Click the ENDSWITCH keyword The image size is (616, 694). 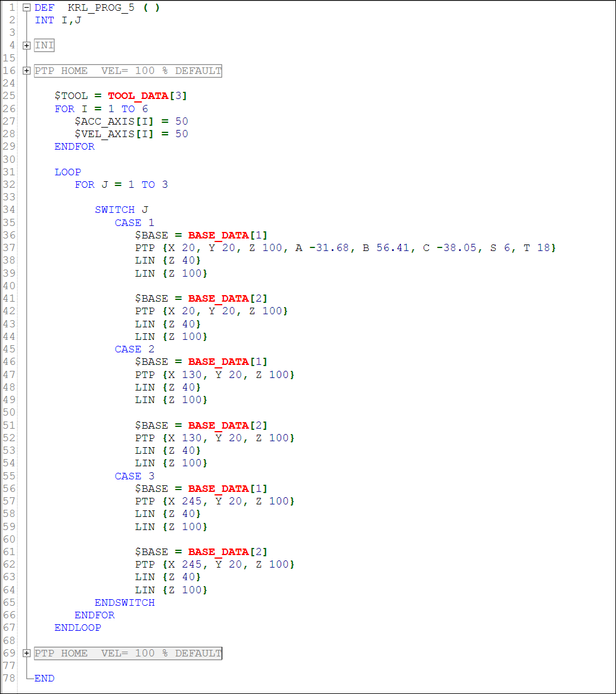pos(125,603)
